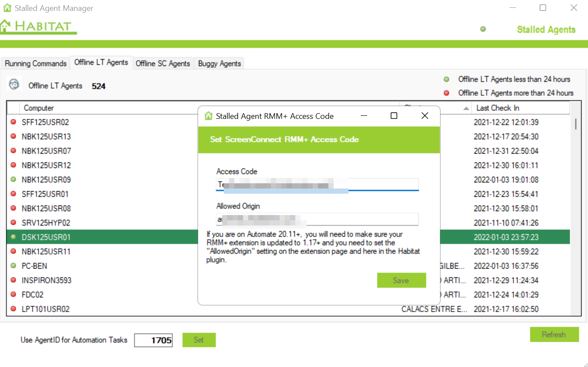The width and height of the screenshot is (588, 367).
Task: Click the AgentID field showing 1705
Action: click(x=153, y=340)
